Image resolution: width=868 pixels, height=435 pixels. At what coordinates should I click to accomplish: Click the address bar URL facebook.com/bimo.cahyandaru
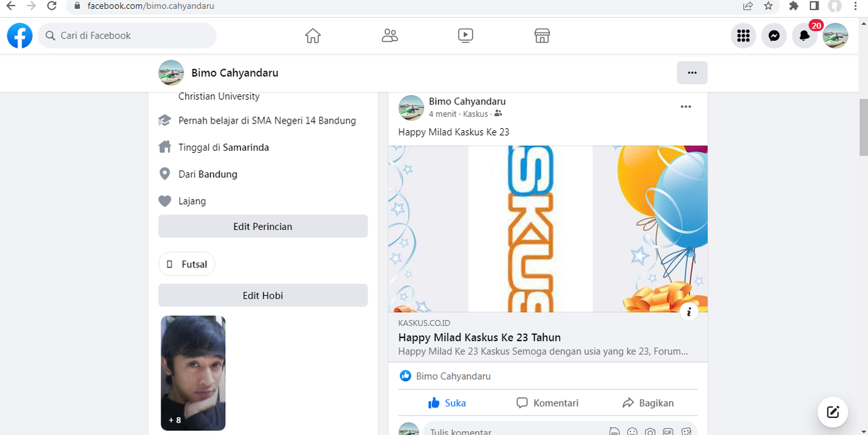coord(151,6)
